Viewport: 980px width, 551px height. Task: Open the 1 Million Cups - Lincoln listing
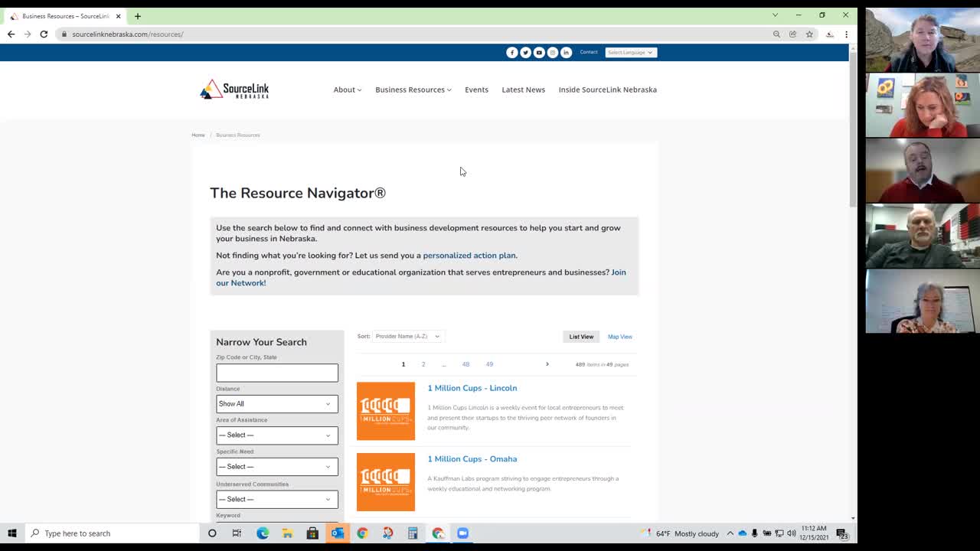472,388
